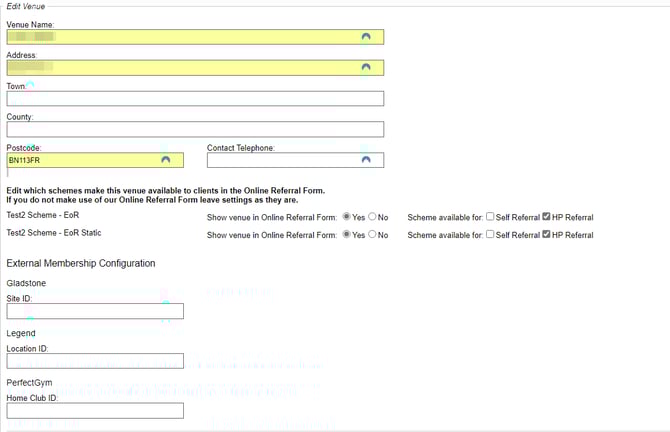Select Yes for Test2 Scheme - EoR
This screenshot has width=670, height=432.
[x=346, y=216]
